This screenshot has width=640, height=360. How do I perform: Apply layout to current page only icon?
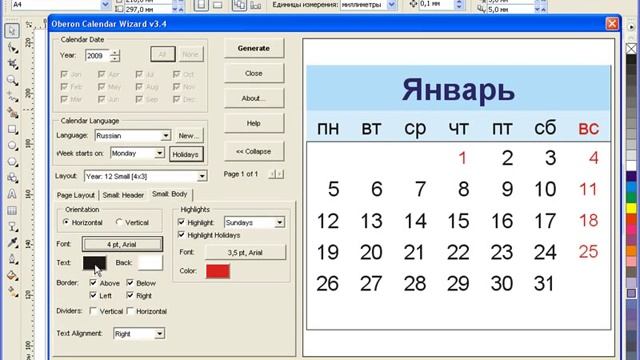256,4
